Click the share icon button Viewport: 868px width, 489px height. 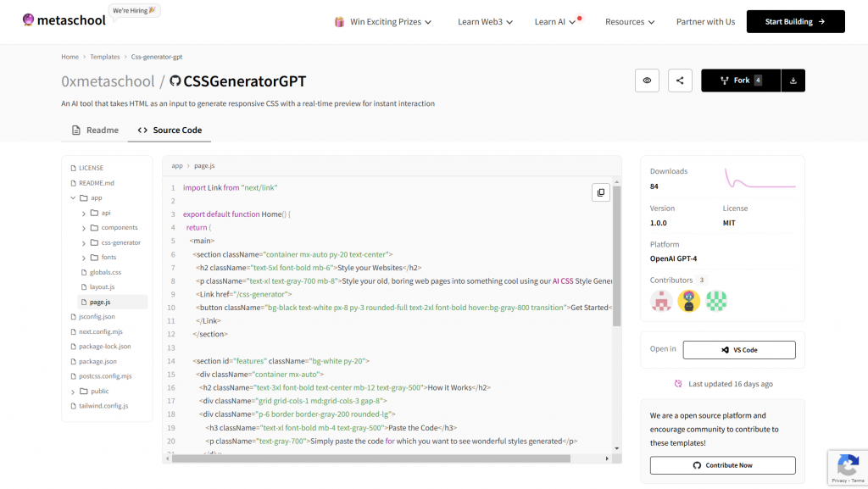pyautogui.click(x=679, y=81)
